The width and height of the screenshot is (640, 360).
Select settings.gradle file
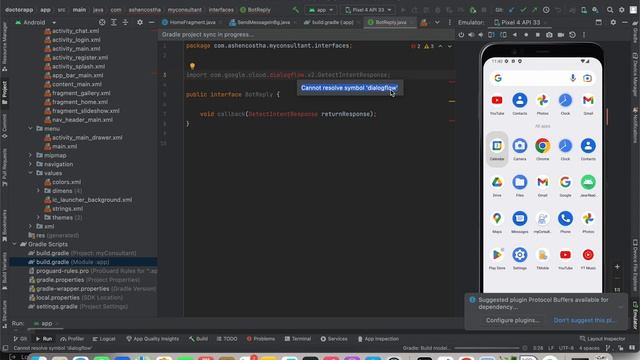point(78,307)
